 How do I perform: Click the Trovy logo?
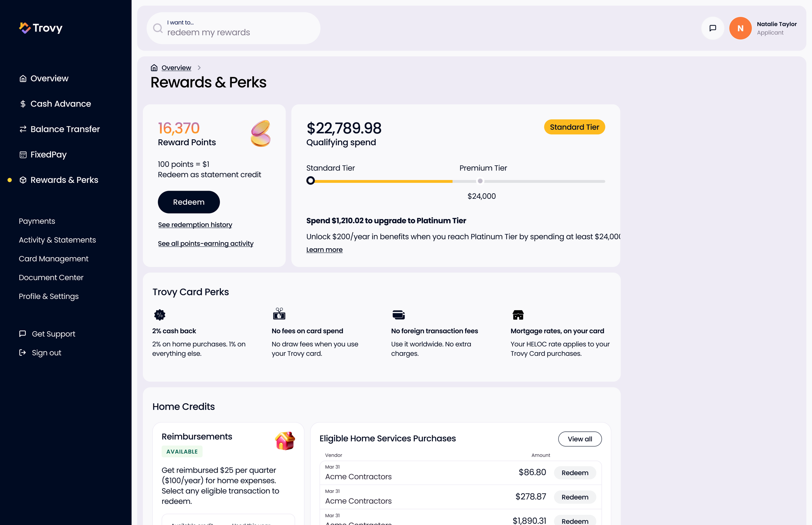[x=41, y=28]
